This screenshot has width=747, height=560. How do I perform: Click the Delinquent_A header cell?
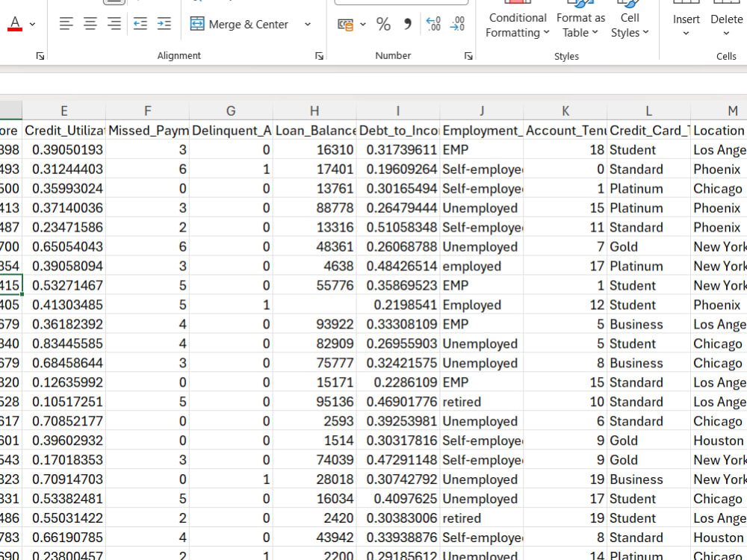[231, 131]
